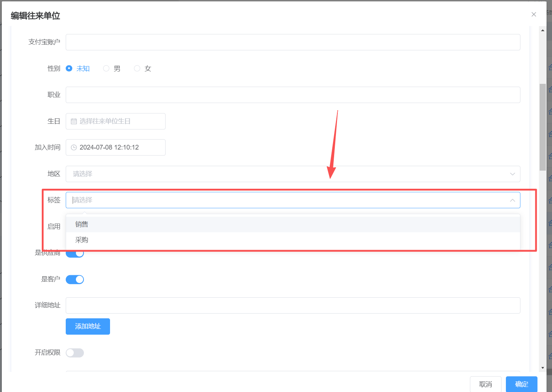Viewport: 552px width, 392px height.
Task: Toggle the 是供应商 switch
Action: pos(75,254)
